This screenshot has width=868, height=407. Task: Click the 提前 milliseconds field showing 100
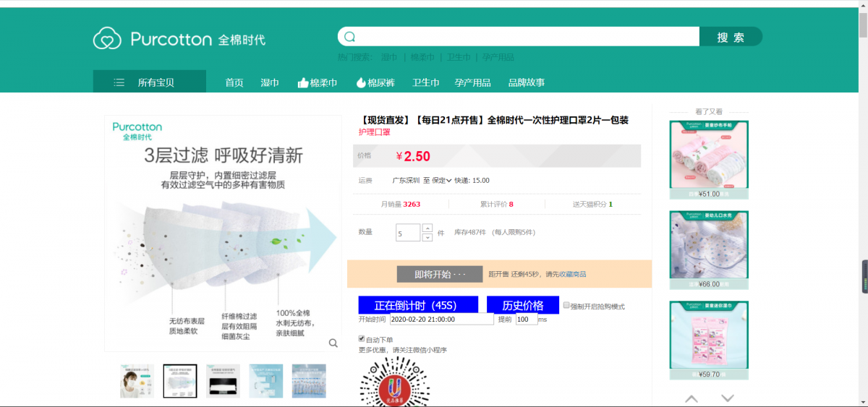[527, 319]
